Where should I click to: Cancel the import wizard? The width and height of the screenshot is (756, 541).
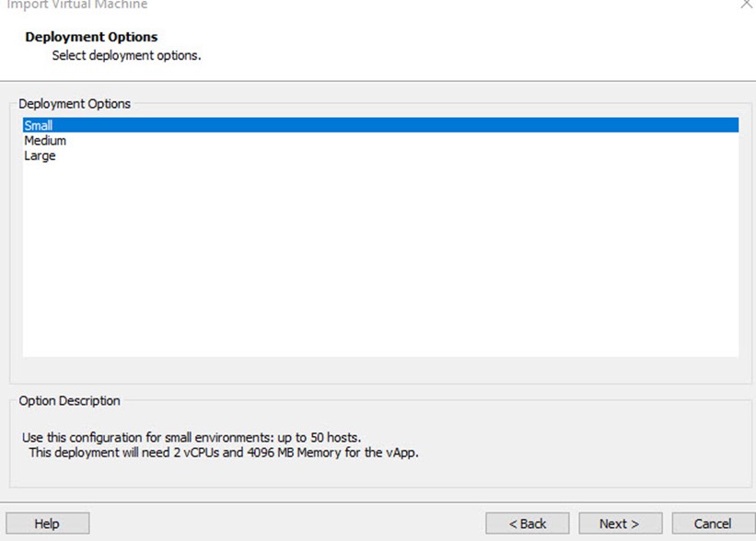[713, 524]
